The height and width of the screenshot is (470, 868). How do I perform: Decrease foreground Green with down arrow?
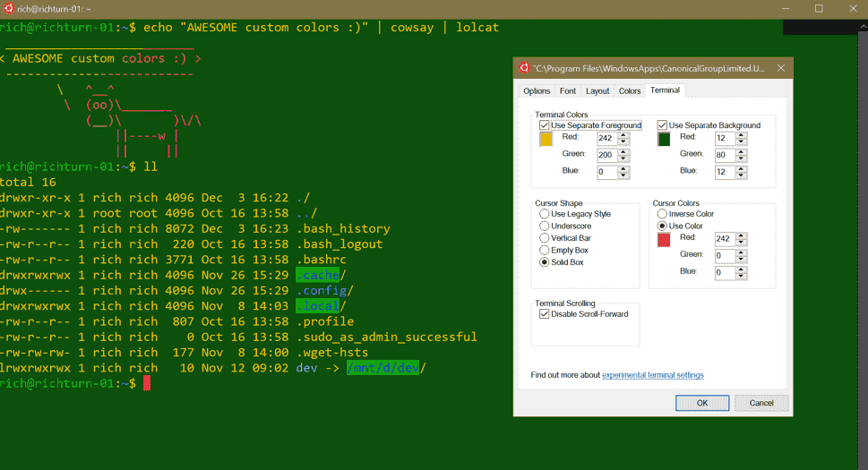tap(623, 158)
